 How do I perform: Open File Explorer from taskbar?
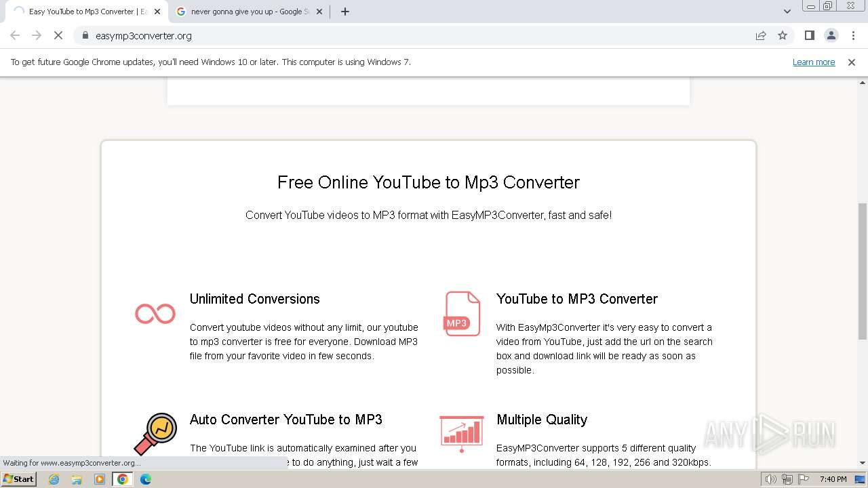(77, 479)
